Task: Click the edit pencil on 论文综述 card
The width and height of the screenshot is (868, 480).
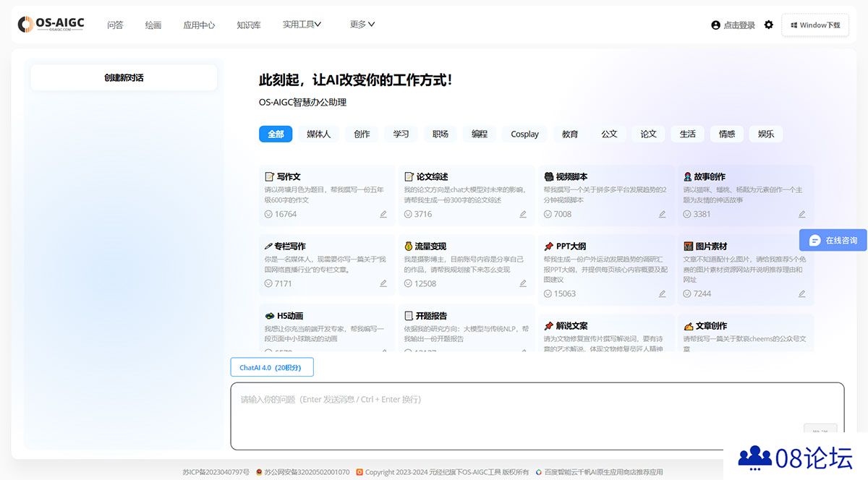Action: click(523, 214)
